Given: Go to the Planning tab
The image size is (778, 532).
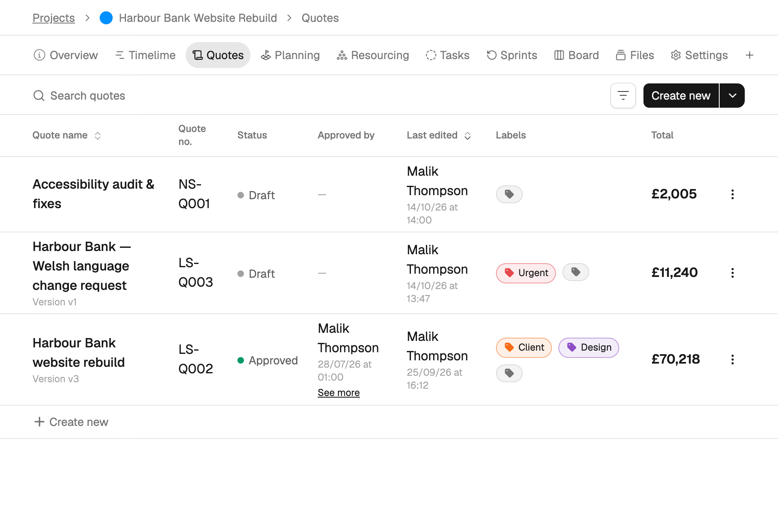Looking at the screenshot, I should click(x=290, y=55).
